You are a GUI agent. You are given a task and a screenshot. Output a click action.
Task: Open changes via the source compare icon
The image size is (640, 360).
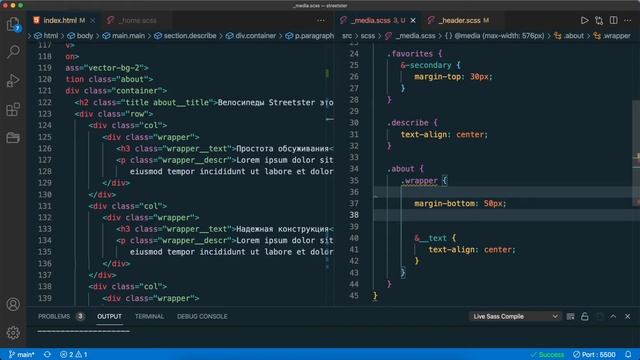(x=599, y=20)
